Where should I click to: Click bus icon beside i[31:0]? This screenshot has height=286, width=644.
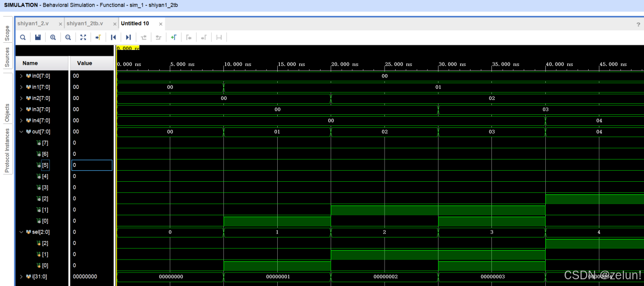coord(28,277)
